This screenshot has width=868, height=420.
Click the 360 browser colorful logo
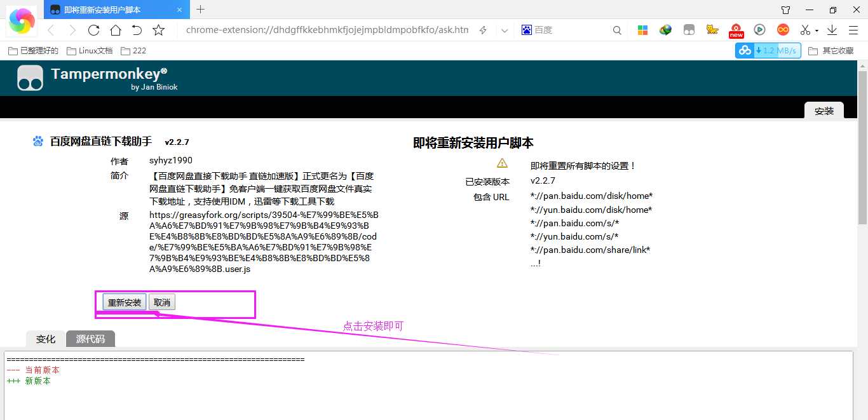point(22,20)
